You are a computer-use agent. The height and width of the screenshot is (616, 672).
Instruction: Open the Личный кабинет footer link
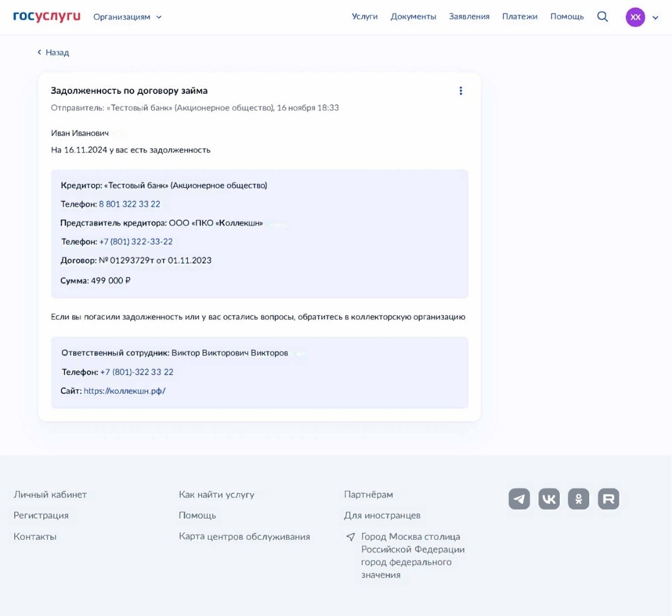point(50,494)
